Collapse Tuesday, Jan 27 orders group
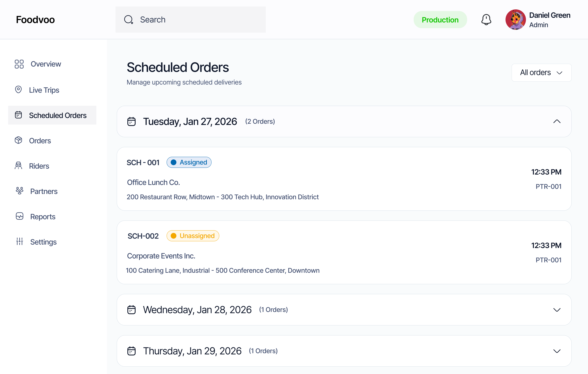The image size is (588, 374). pyautogui.click(x=557, y=121)
